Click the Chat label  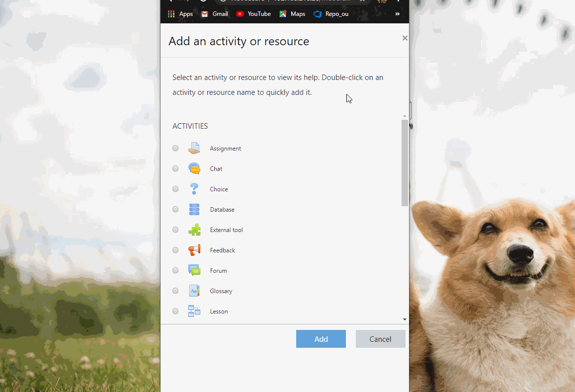click(x=216, y=169)
